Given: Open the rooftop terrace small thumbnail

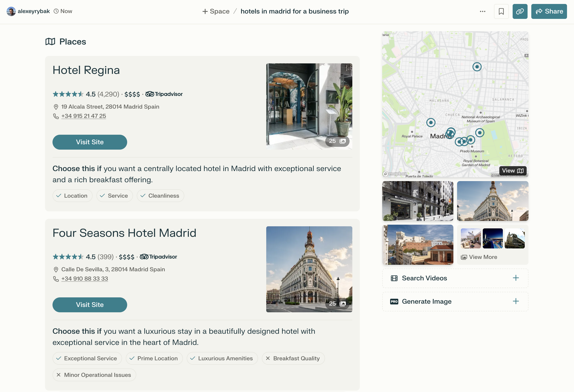Looking at the screenshot, I should [x=471, y=238].
